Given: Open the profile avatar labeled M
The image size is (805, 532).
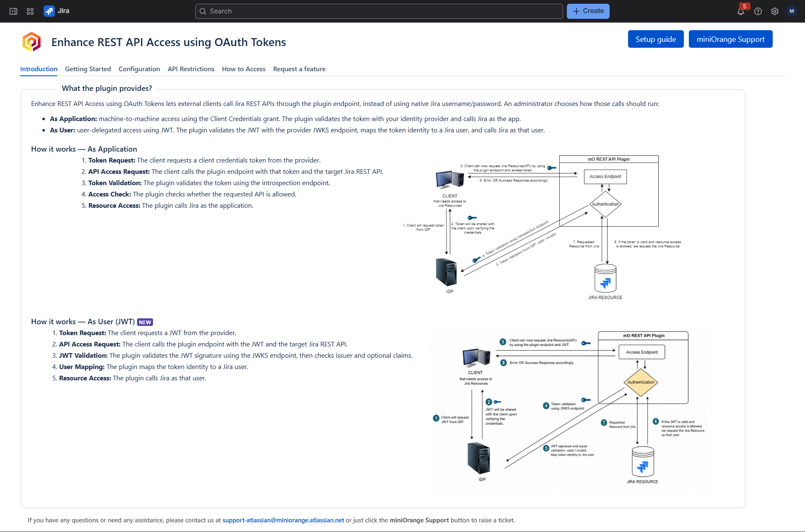Looking at the screenshot, I should [x=792, y=11].
